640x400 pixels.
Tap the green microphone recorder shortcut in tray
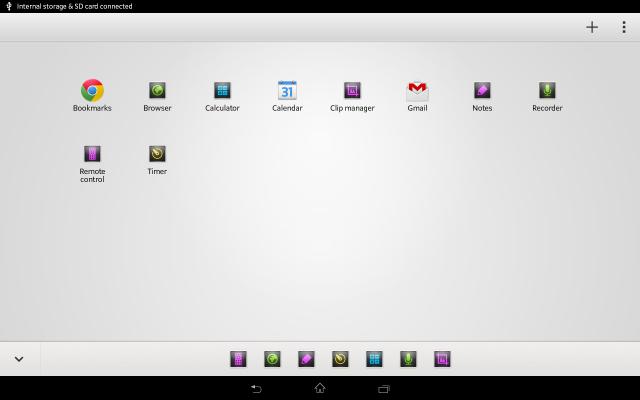point(408,359)
